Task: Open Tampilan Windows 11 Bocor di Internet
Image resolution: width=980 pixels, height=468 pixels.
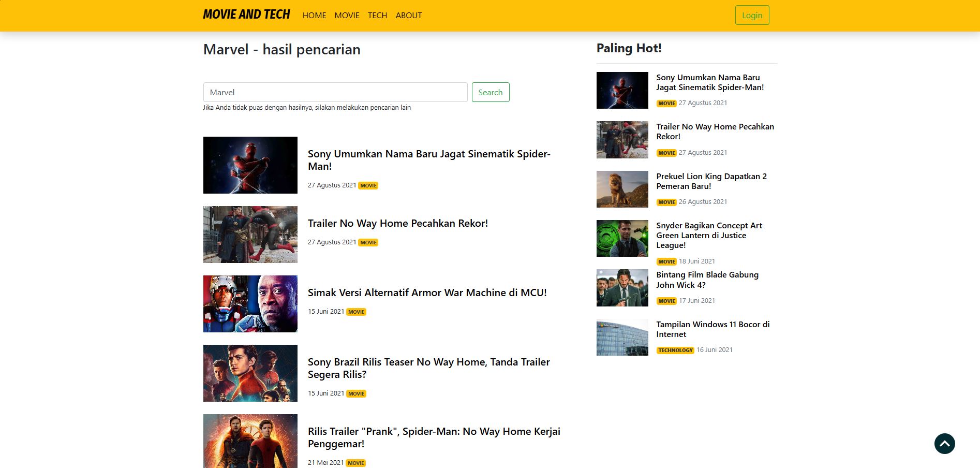Action: 713,329
